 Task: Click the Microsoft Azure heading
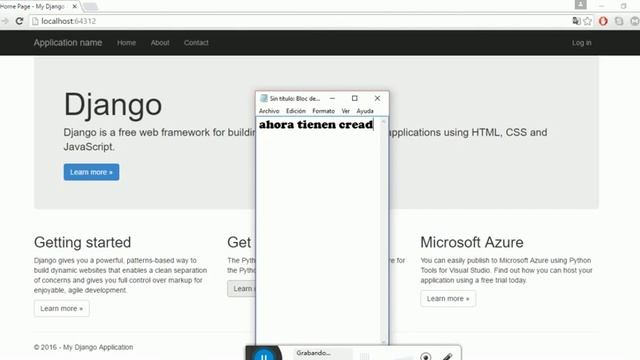(472, 242)
